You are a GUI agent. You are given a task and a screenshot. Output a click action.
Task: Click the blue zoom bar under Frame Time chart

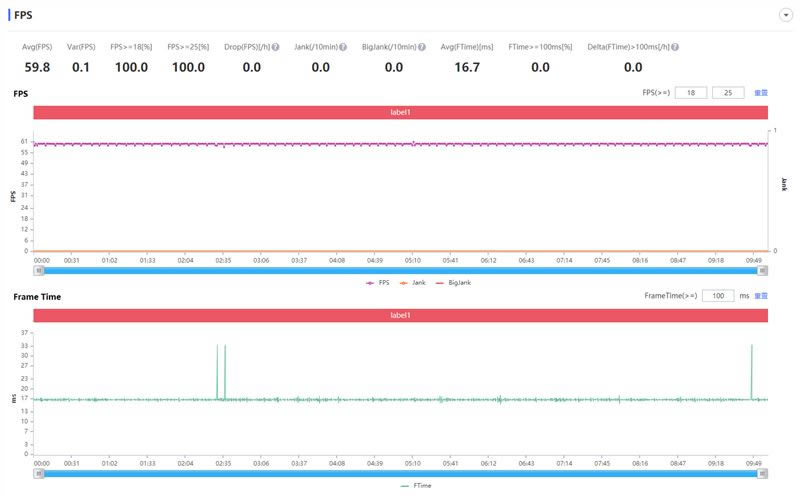(x=401, y=474)
